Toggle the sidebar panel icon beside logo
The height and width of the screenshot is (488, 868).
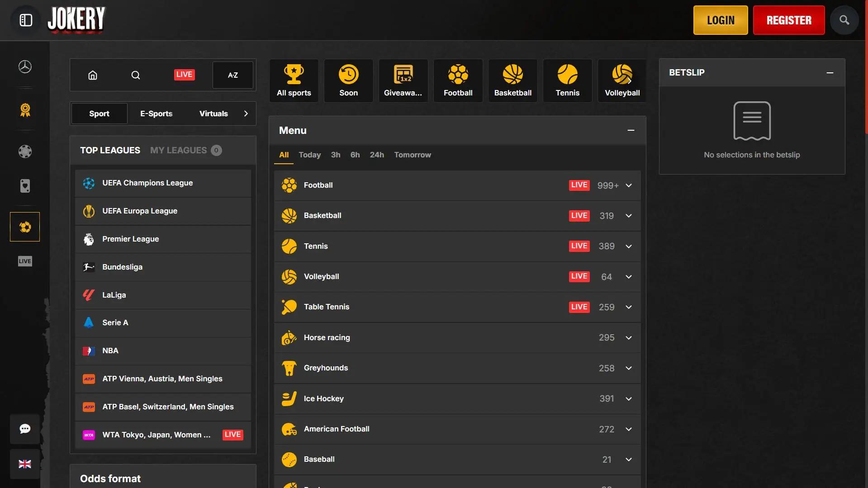[x=26, y=20]
